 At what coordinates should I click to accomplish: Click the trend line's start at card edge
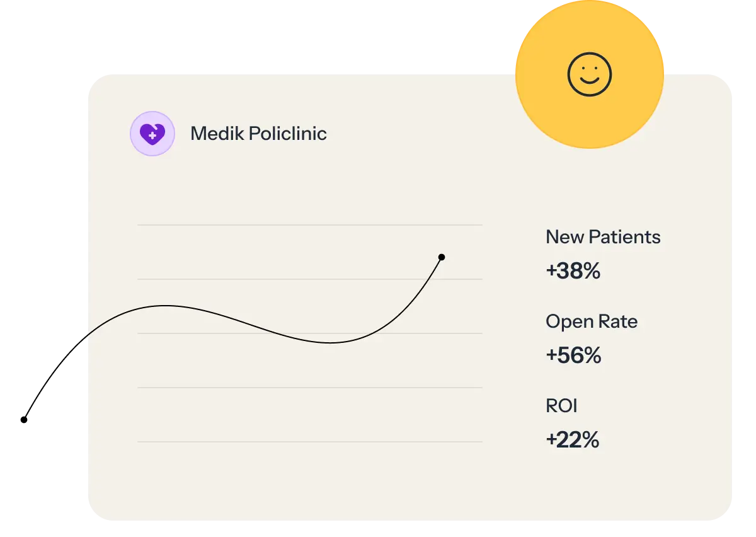[x=88, y=336]
